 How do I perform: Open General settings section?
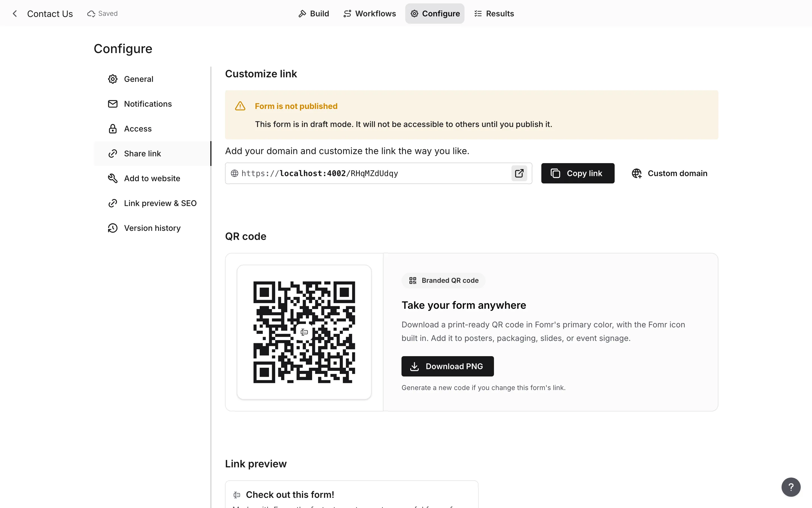click(x=152, y=79)
